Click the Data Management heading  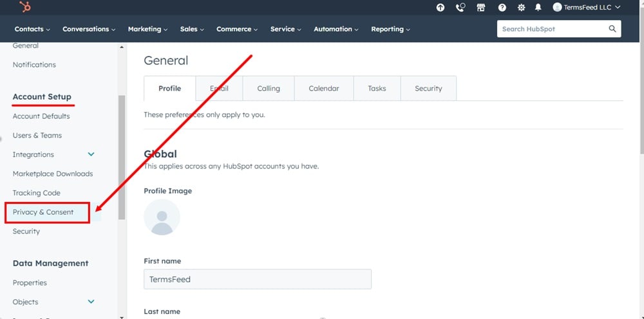(x=50, y=263)
